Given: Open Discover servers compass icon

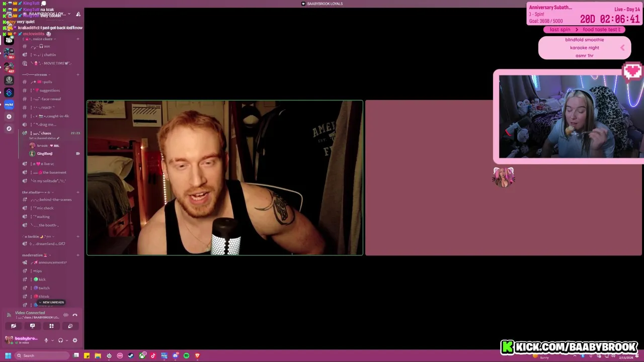Looking at the screenshot, I should (9, 129).
